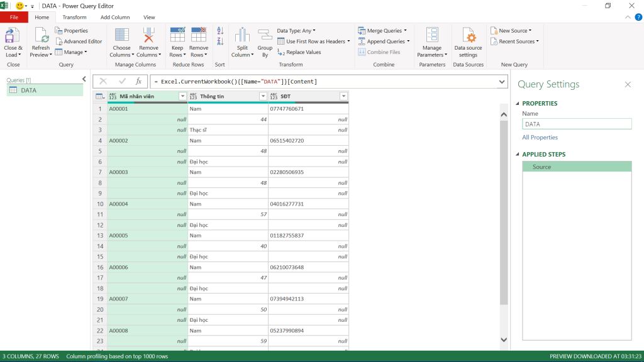Click the A00001 cell
This screenshot has height=362, width=644.
point(147,109)
